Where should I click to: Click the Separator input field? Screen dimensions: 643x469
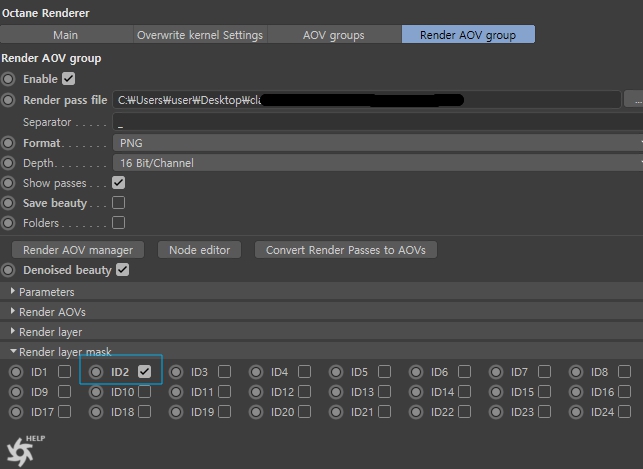[378, 122]
